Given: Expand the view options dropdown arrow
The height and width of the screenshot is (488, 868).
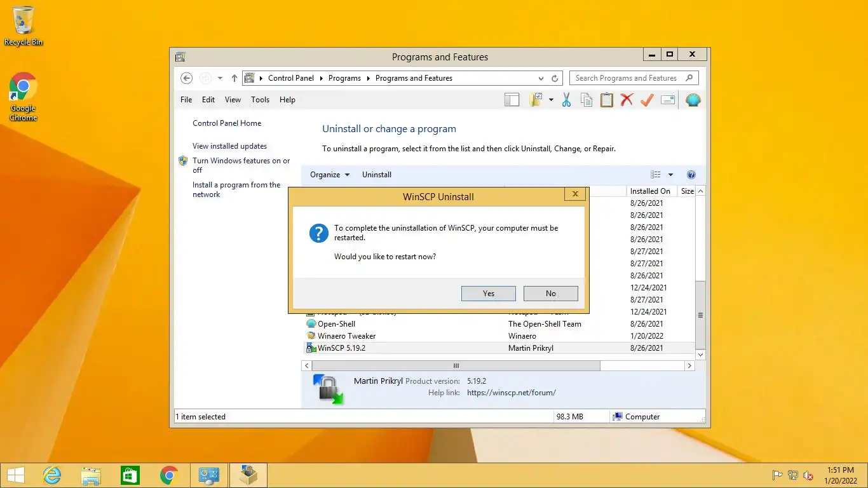Looking at the screenshot, I should [670, 175].
